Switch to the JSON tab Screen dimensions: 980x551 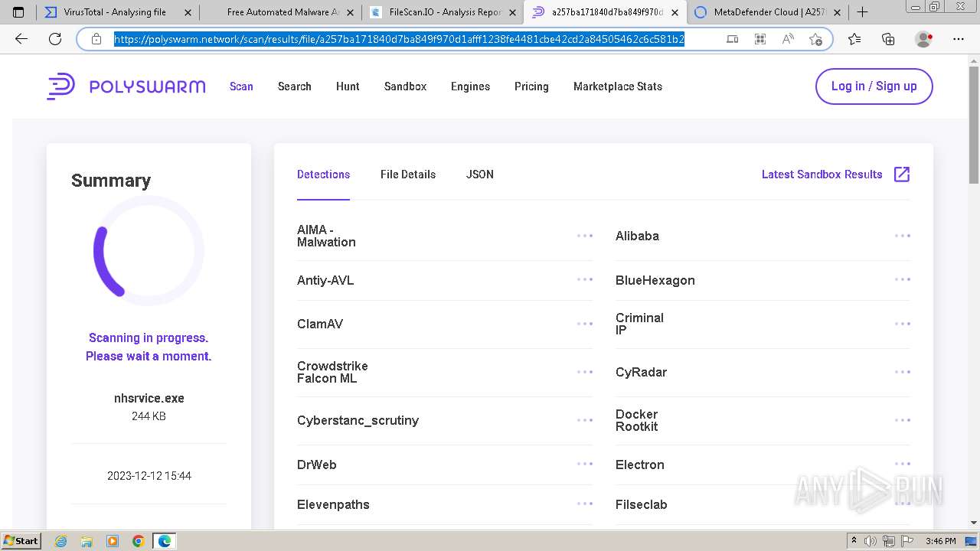[480, 174]
